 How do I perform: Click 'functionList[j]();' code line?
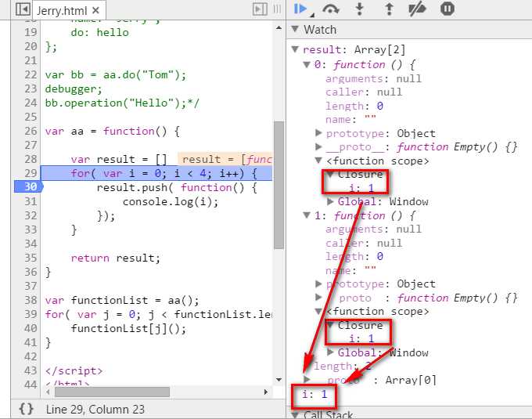coord(128,328)
